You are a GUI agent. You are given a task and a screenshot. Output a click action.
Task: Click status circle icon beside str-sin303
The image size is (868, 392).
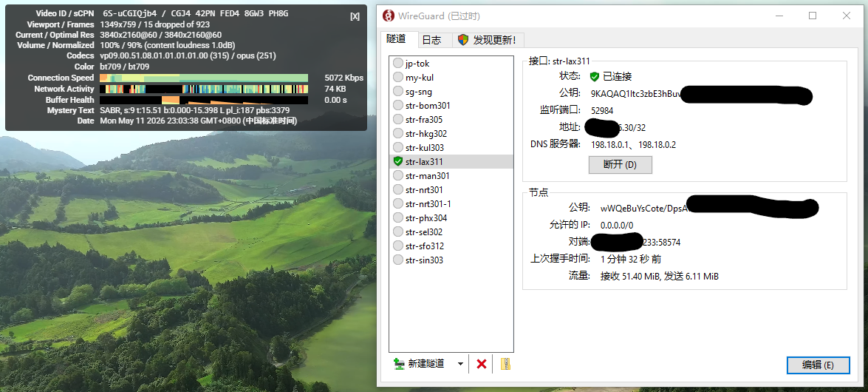398,260
